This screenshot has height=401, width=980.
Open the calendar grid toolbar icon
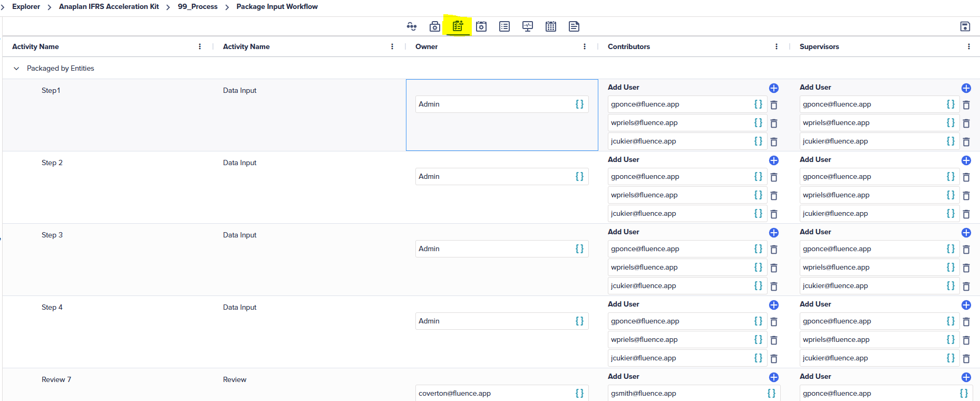coord(551,26)
